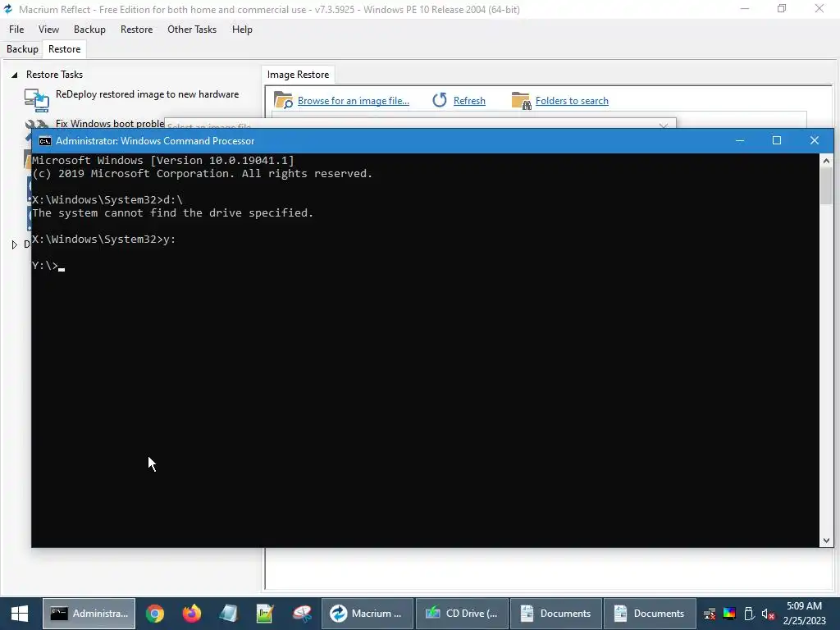Click the colorful display tray icon
The image size is (840, 630).
click(x=729, y=614)
